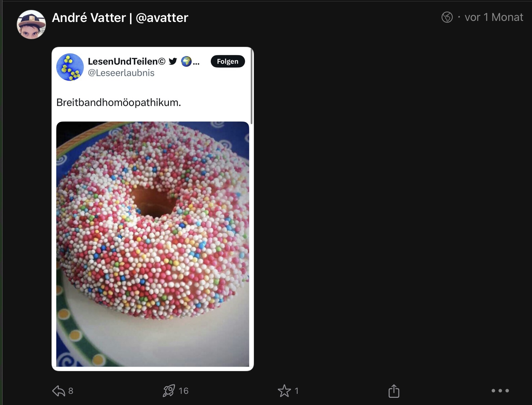Open the three-dot more options menu
Screen dimensions: 532x405
point(500,391)
